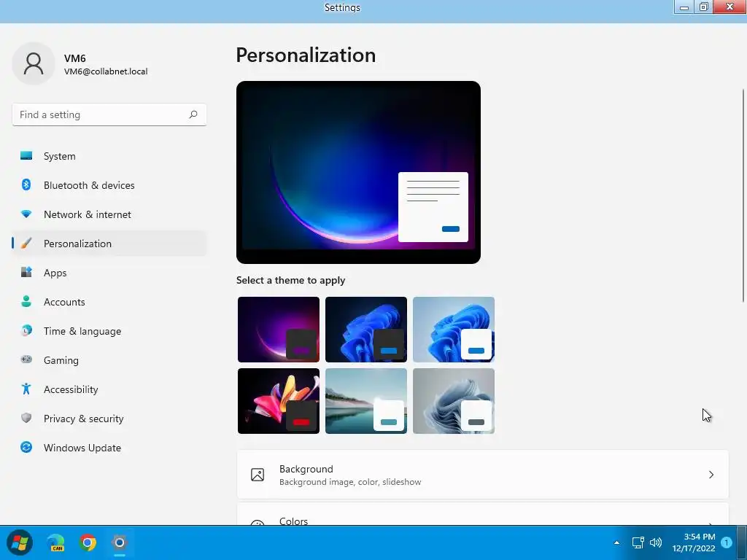747x560 pixels.
Task: Click the Apps icon in sidebar
Action: click(26, 273)
